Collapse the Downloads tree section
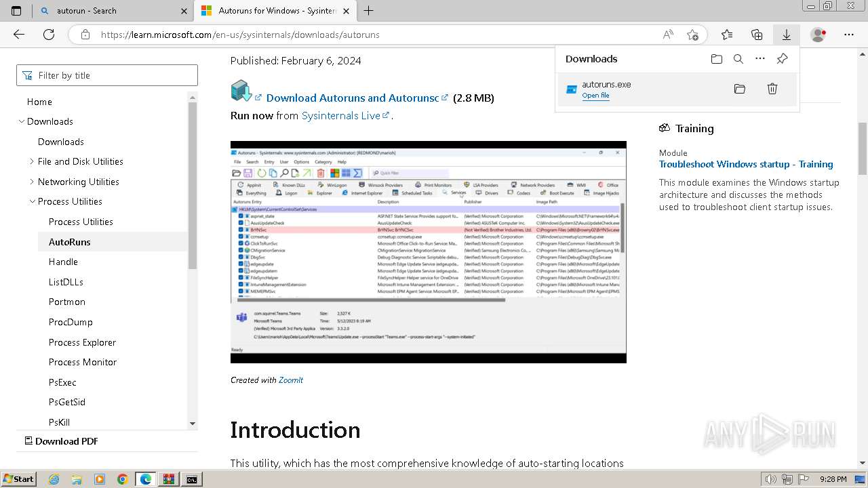 pos(21,121)
